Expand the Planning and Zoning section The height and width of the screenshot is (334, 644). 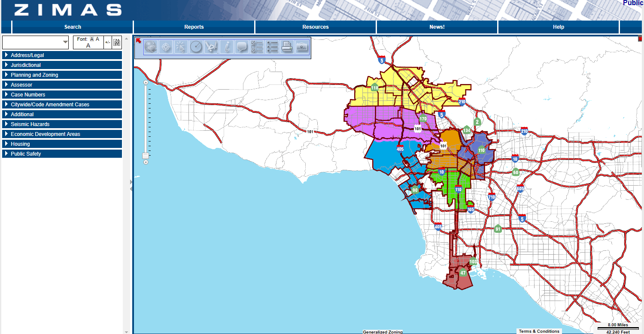62,75
